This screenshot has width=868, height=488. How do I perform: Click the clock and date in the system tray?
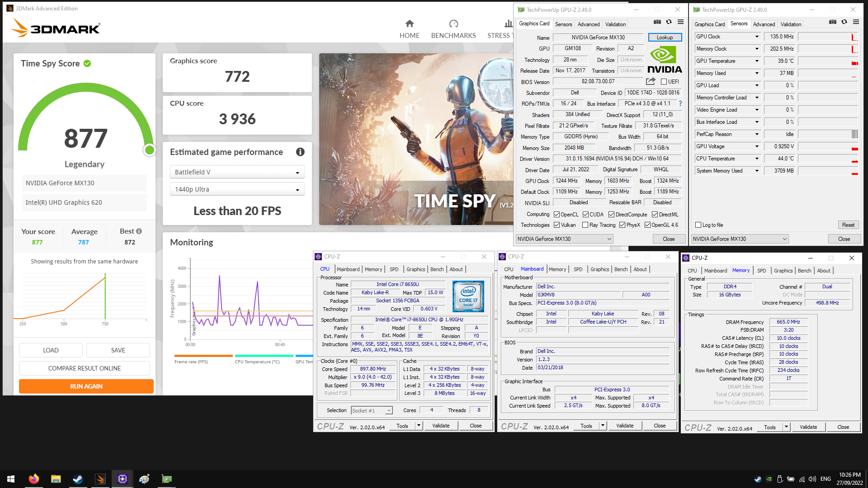tap(849, 479)
